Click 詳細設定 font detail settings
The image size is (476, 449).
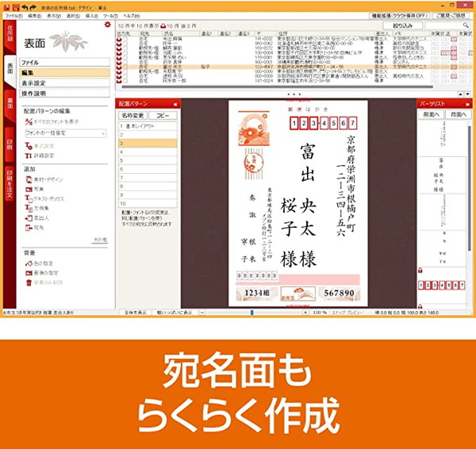(x=29, y=156)
